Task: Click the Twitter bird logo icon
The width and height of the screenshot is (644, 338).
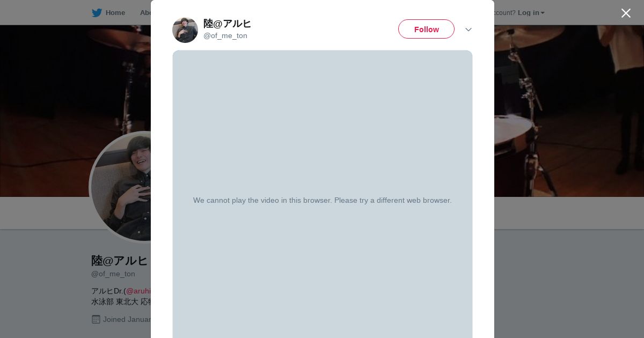Action: pos(97,13)
